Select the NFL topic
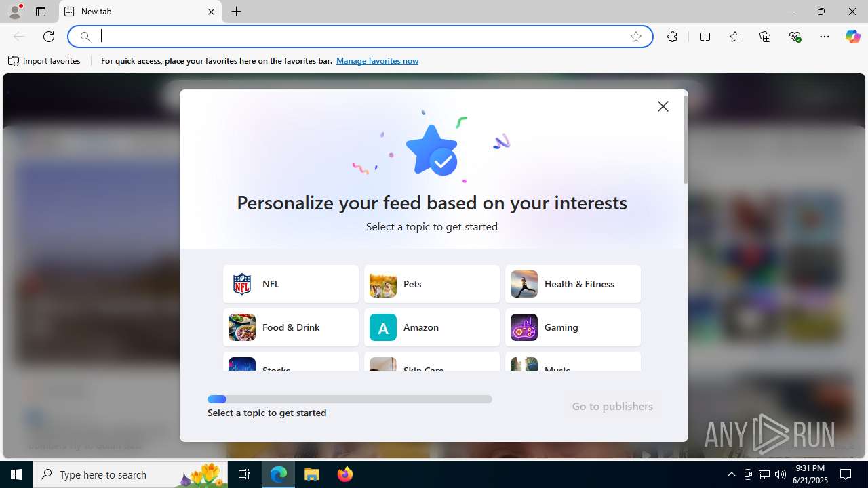This screenshot has height=488, width=868. (x=291, y=284)
